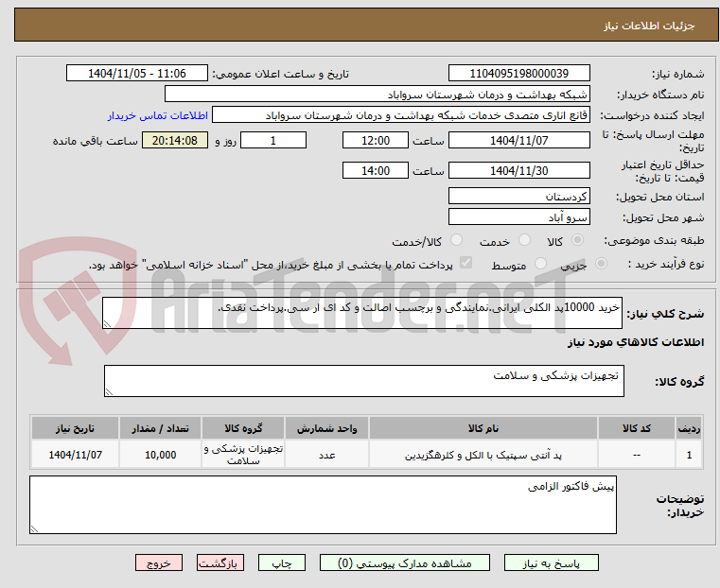Open اطلاعات تماس خریدار link

pos(158,115)
